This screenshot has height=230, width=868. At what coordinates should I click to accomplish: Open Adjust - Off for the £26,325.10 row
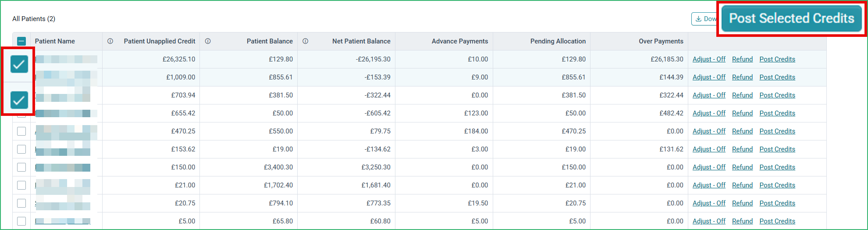click(x=709, y=59)
